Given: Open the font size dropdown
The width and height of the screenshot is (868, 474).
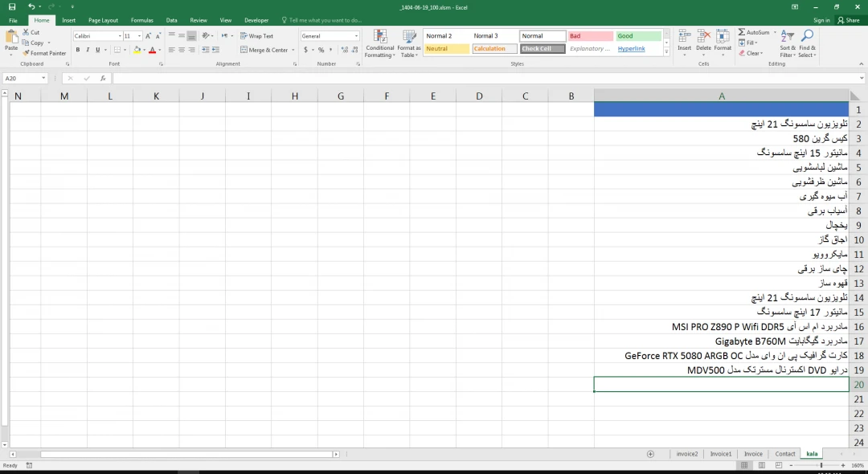Looking at the screenshot, I should click(139, 36).
